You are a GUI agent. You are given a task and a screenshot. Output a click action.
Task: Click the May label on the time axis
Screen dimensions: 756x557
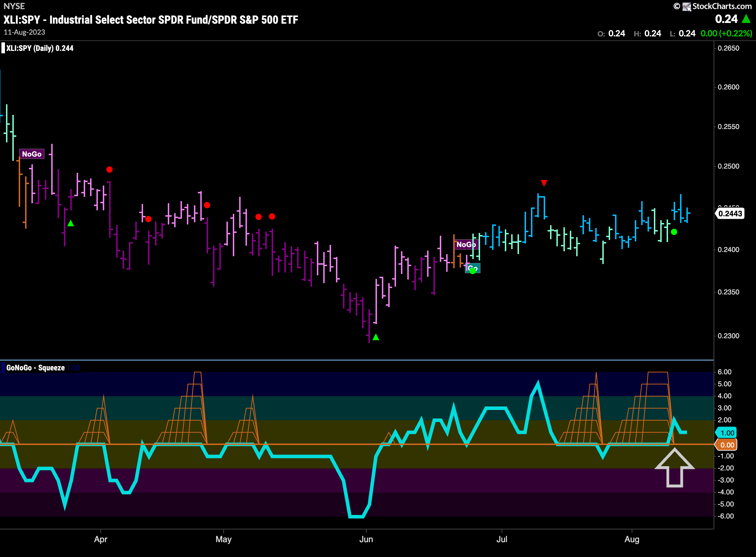[x=224, y=539]
